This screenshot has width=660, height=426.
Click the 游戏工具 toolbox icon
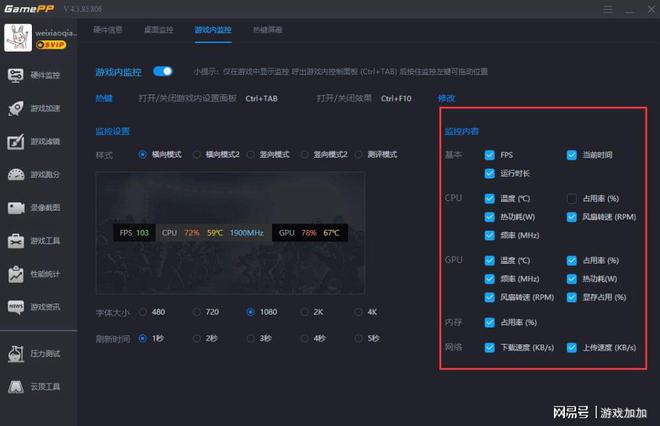pos(16,240)
